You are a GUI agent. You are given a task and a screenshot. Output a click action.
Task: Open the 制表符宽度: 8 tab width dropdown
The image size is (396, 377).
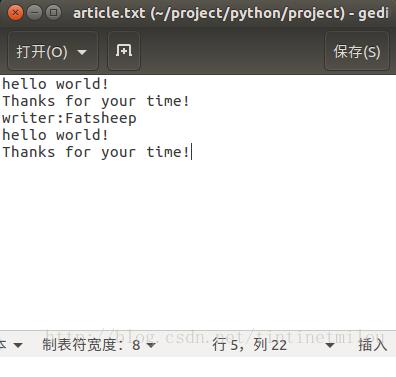click(x=99, y=345)
